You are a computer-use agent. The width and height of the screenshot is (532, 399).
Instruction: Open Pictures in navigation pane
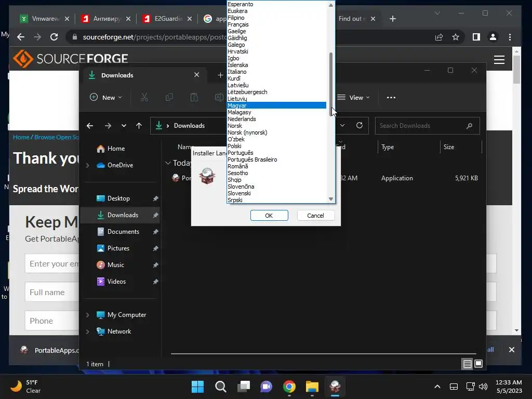click(120, 248)
